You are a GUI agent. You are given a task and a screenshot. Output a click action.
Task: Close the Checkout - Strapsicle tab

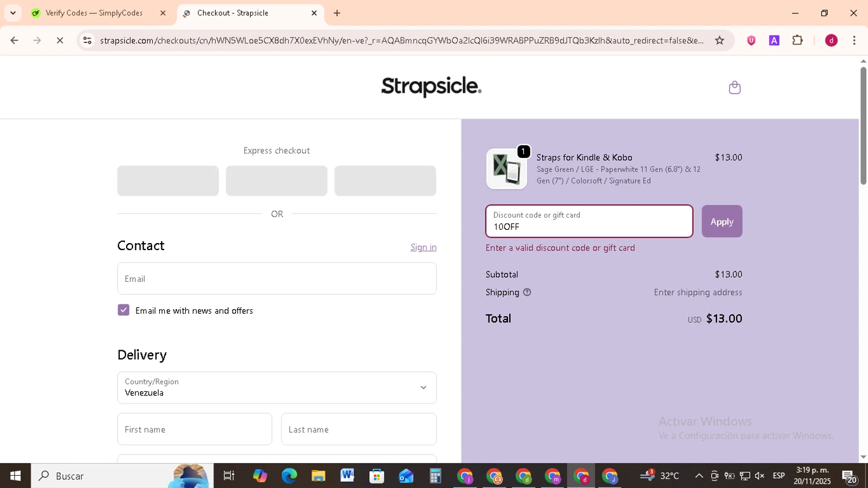pyautogui.click(x=314, y=13)
